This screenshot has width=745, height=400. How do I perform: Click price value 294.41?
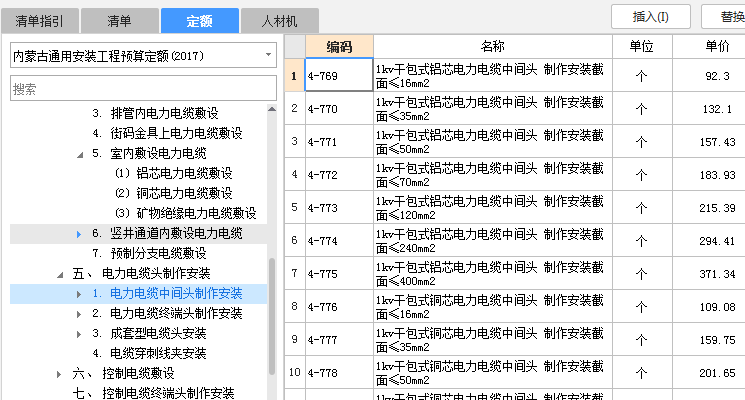coord(717,241)
